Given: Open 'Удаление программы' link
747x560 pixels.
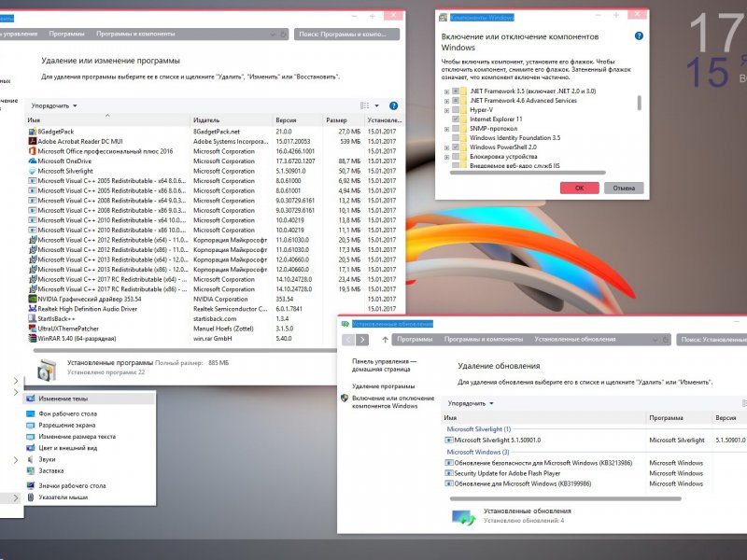Looking at the screenshot, I should [x=383, y=386].
